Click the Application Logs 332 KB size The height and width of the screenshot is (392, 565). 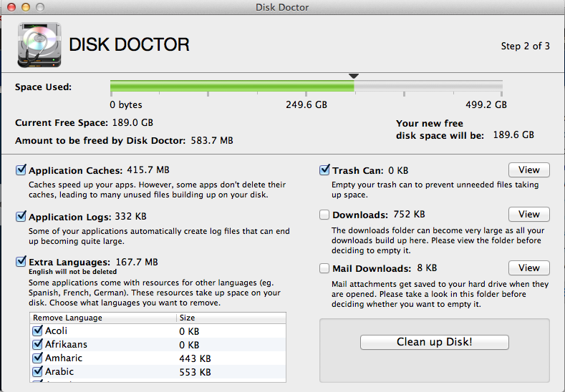click(130, 217)
